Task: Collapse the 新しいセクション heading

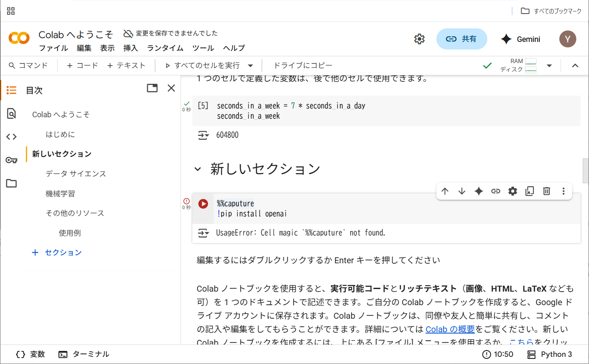Action: tap(197, 169)
